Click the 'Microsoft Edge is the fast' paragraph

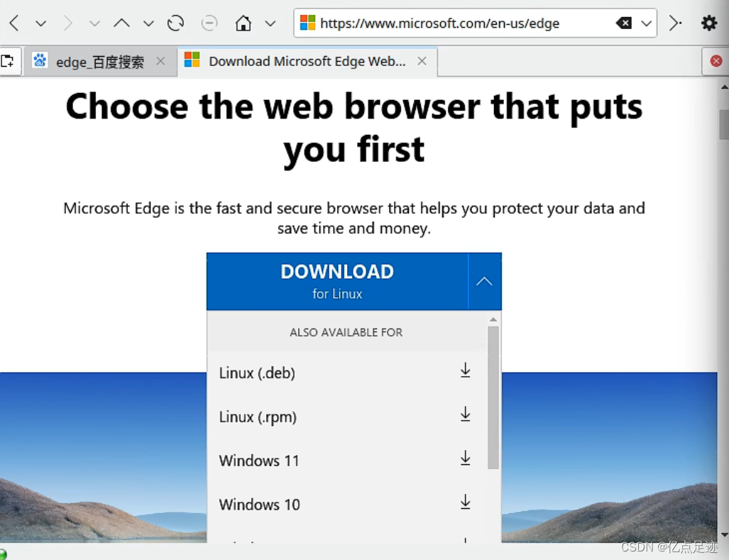[x=354, y=218]
